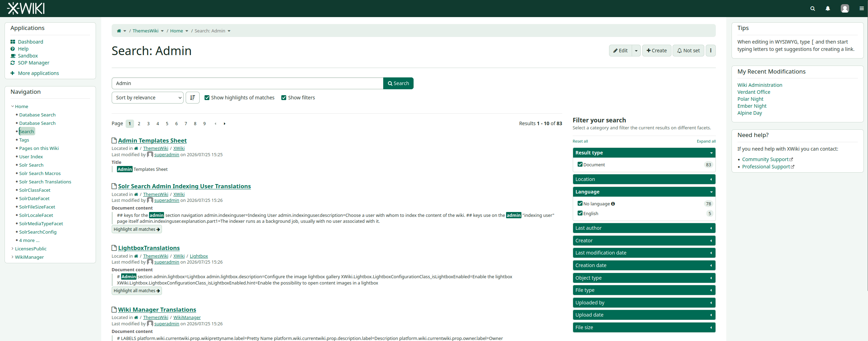The height and width of the screenshot is (341, 868).
Task: Expand the LicensesPublic tree node
Action: pos(13,249)
